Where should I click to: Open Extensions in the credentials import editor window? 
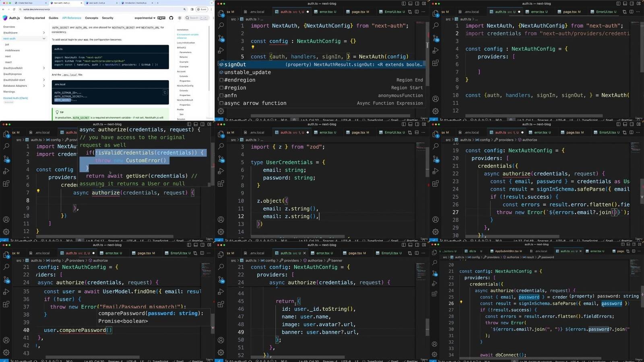coord(436,63)
